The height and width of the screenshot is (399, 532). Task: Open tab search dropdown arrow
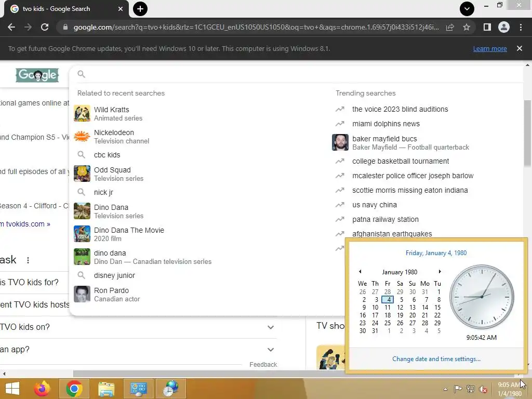[x=467, y=9]
